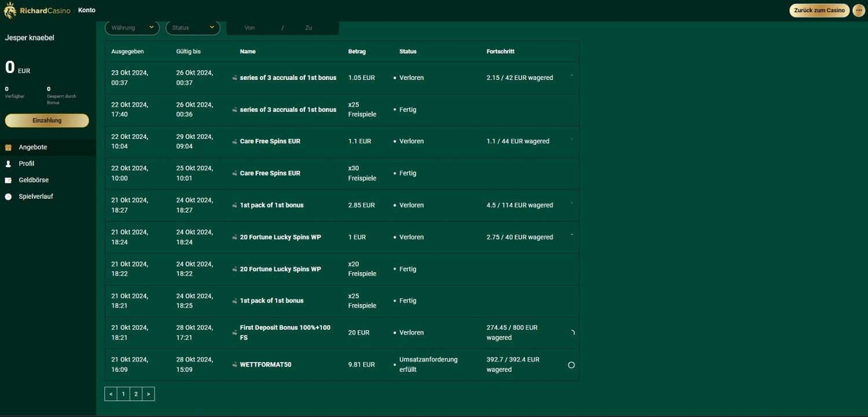Open the Status dropdown filter

point(193,27)
